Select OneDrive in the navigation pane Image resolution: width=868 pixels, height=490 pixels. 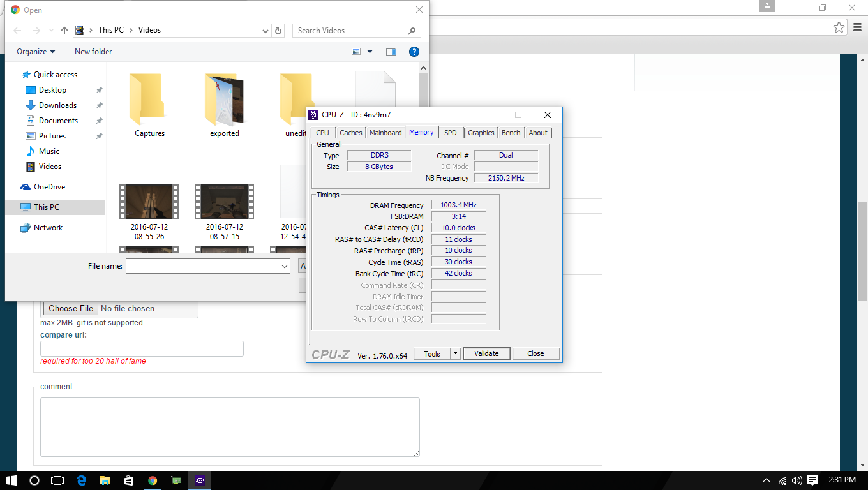(x=50, y=187)
